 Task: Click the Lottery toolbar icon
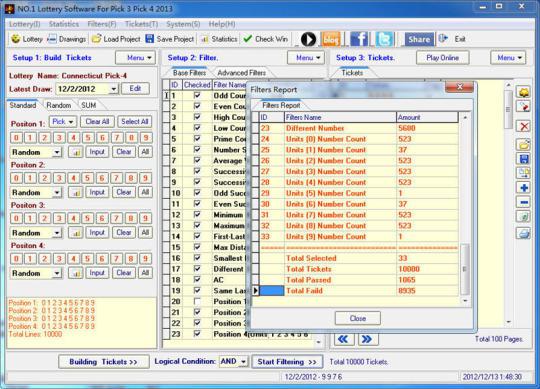15,39
